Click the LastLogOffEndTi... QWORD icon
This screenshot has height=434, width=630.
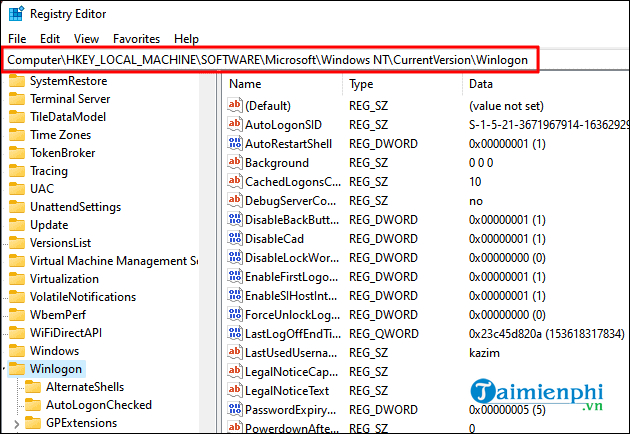click(235, 334)
